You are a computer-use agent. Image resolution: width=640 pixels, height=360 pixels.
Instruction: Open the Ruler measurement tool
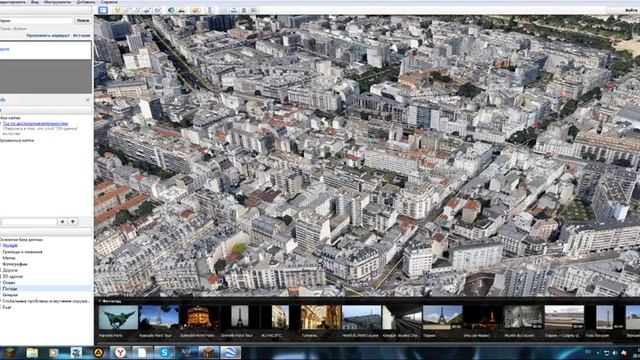pos(210,10)
